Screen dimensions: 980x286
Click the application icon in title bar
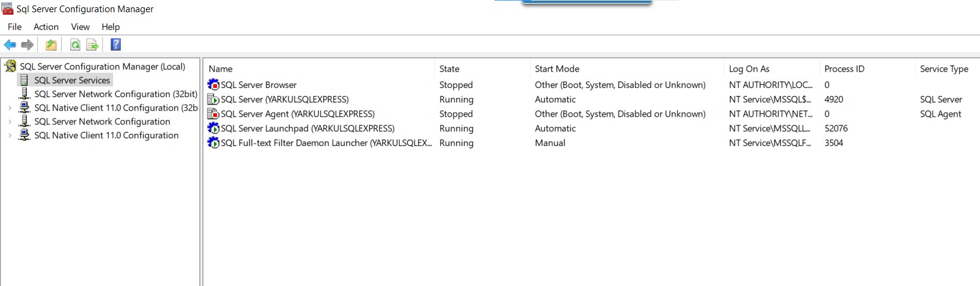7,9
